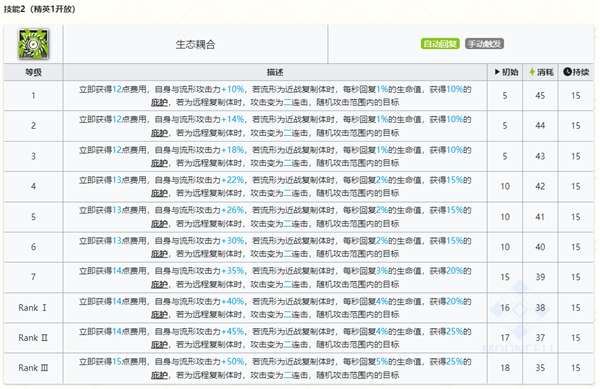Click the Rank Ⅱ level cell
Viewport: 600px width, 389px height.
click(x=33, y=338)
